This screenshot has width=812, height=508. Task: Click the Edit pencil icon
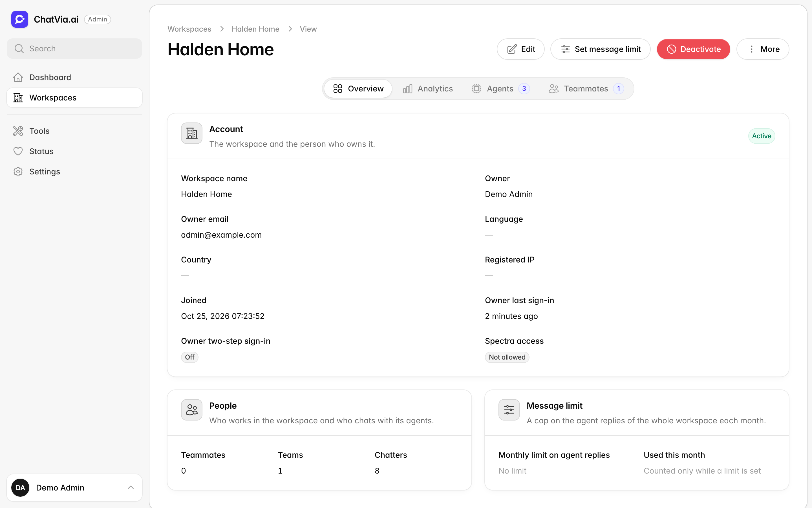coord(512,49)
